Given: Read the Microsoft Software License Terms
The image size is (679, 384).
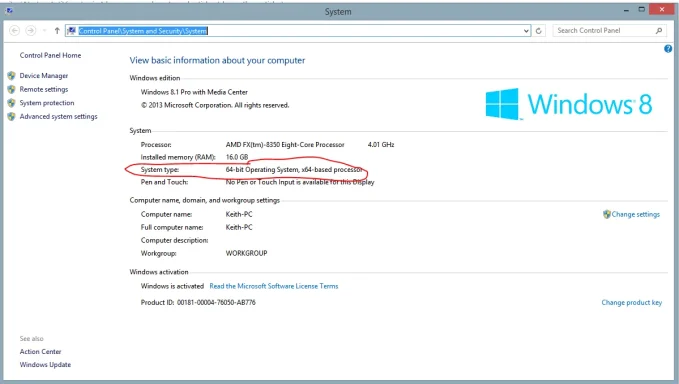Looking at the screenshot, I should tap(274, 286).
